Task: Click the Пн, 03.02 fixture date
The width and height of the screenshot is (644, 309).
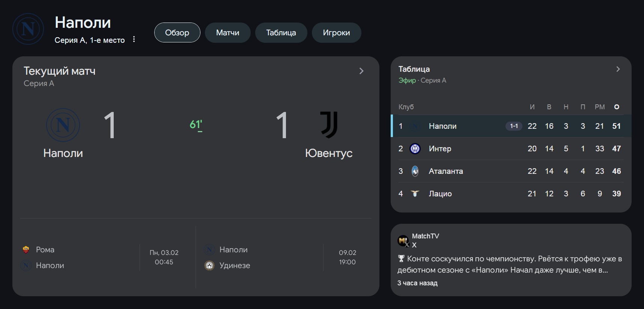Action: click(164, 253)
